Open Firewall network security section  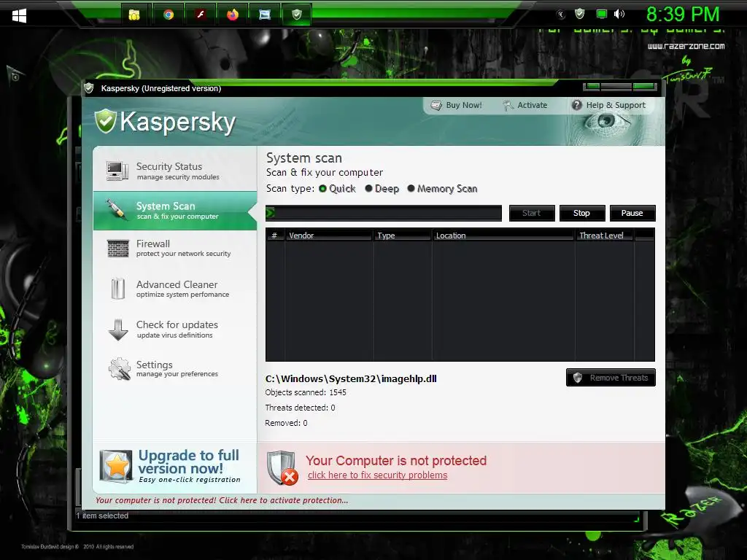click(175, 249)
